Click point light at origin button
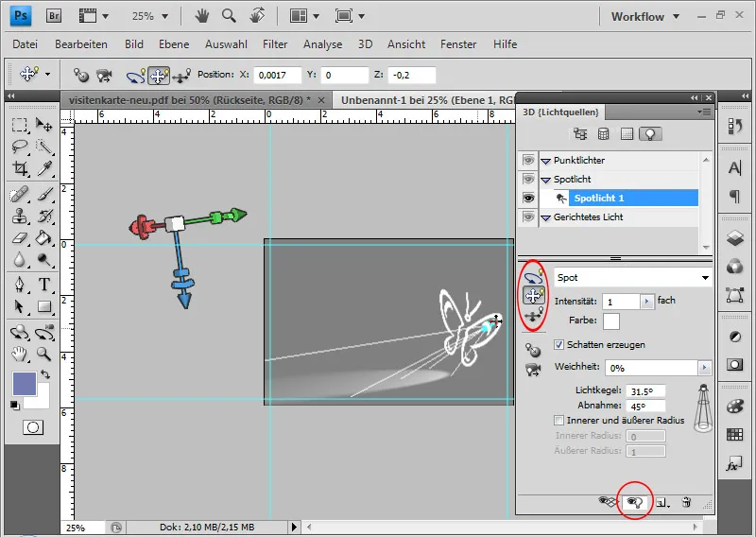756x537 pixels. [533, 349]
